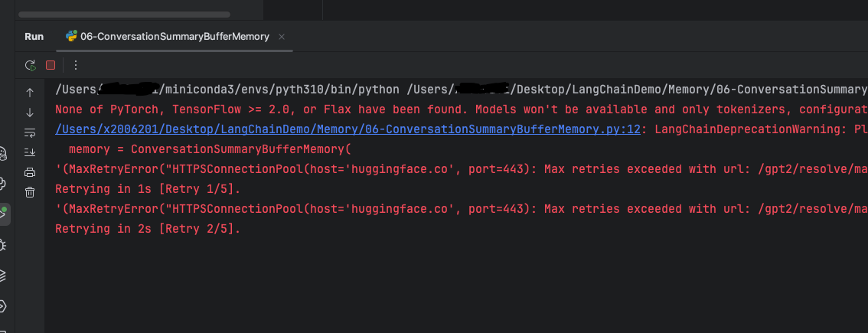Clear all console output with trash icon
The width and height of the screenshot is (868, 333).
tap(30, 192)
